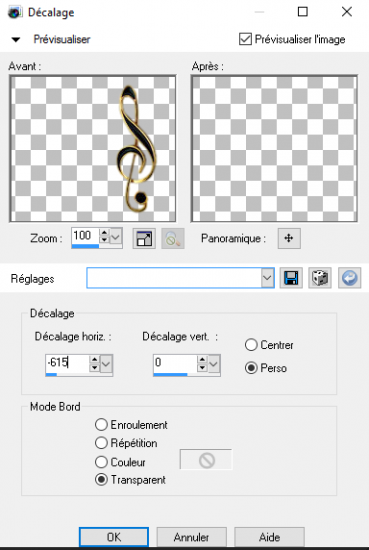Click the reset to default arrow icon
Screen dimensions: 369x550
pos(349,278)
